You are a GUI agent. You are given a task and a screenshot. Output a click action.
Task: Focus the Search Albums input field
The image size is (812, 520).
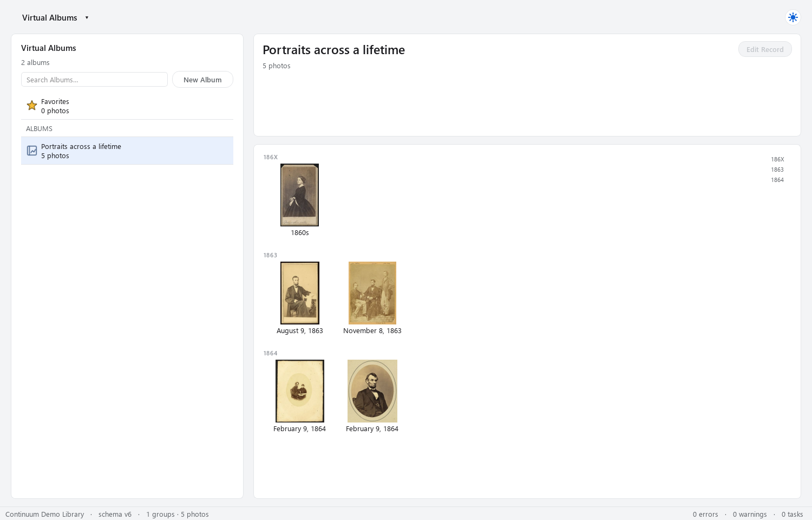[94, 80]
